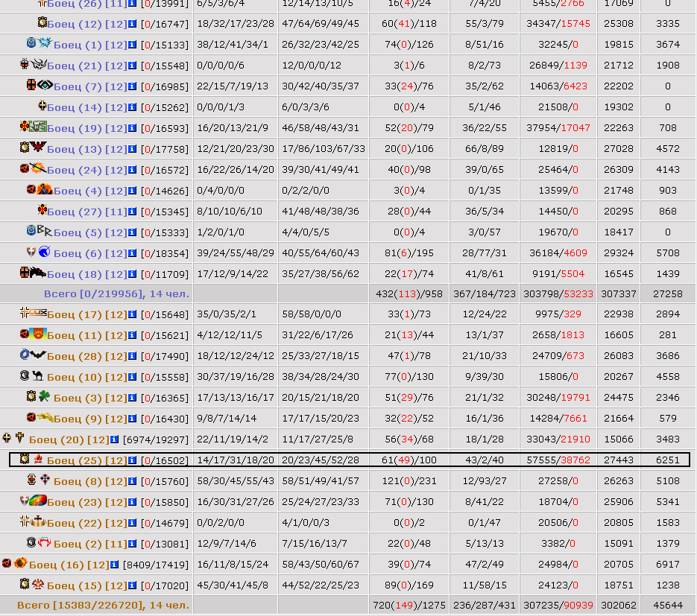Click the total value 45644
Viewport: 697px width, 616px height.
click(668, 606)
